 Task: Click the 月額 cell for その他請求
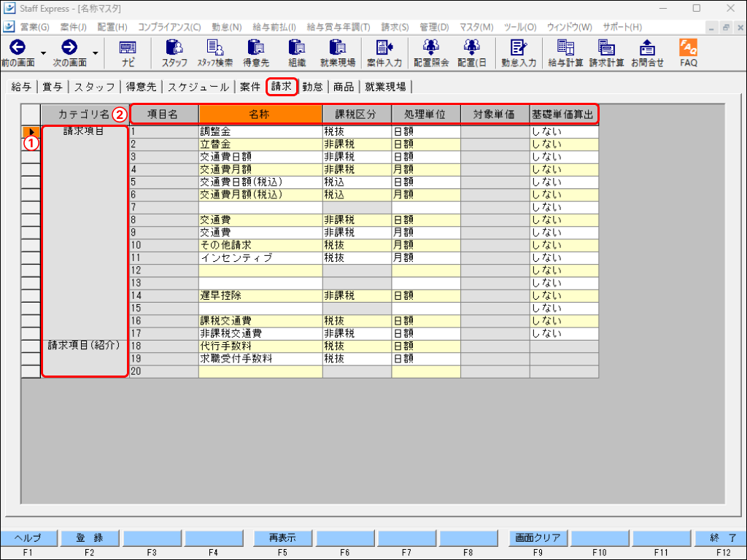pos(426,245)
